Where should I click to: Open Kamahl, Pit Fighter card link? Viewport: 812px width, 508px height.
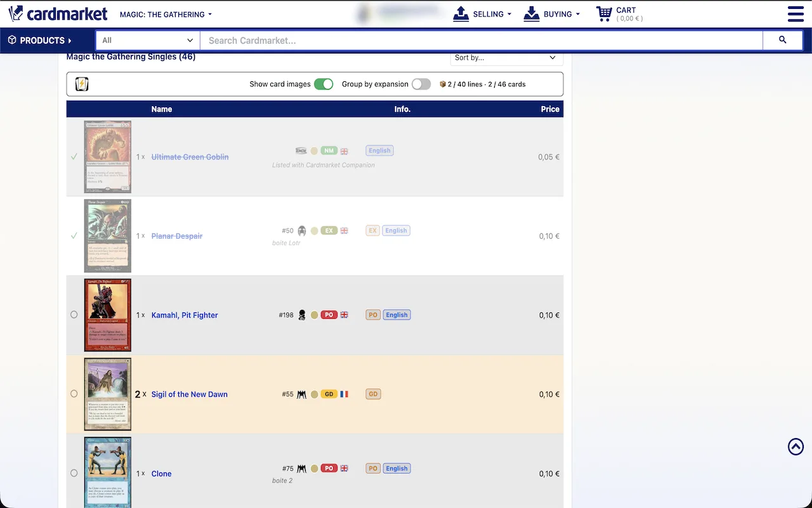pyautogui.click(x=185, y=315)
